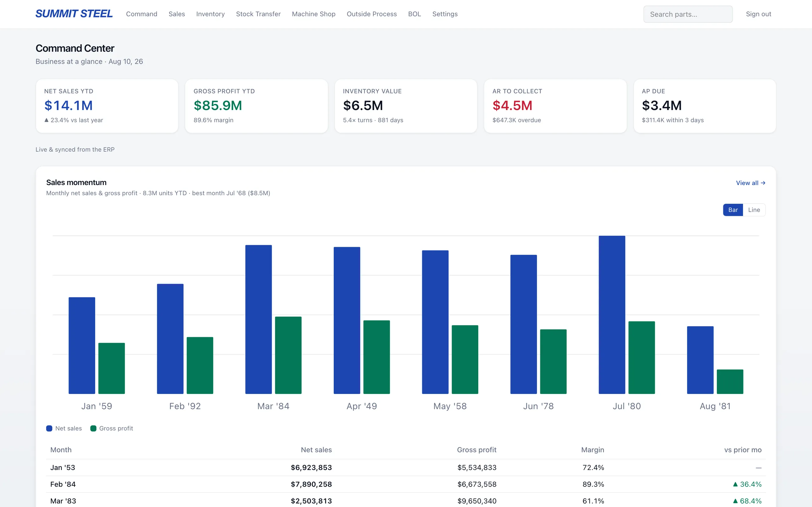
Task: Click the Jul '80 net sales bar
Action: click(x=612, y=315)
